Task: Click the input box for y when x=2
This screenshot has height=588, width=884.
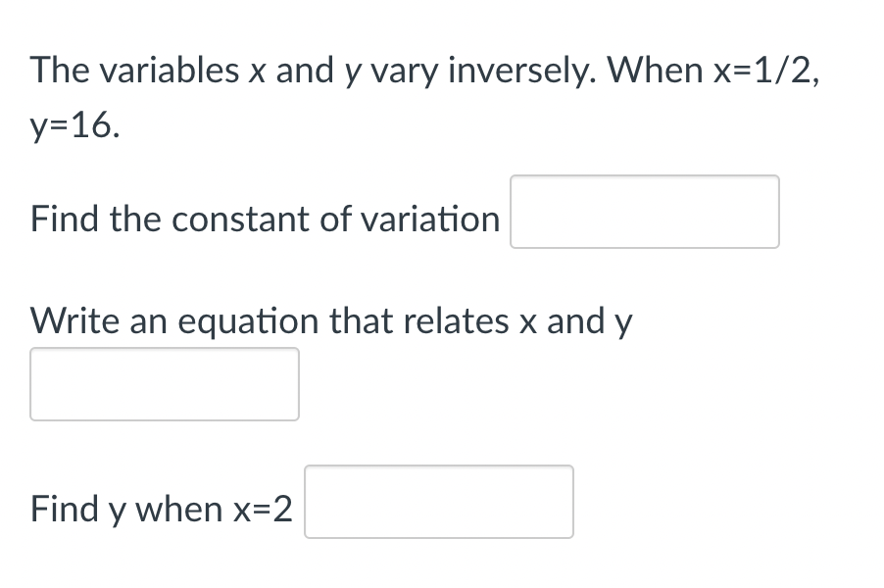Action: (x=438, y=501)
